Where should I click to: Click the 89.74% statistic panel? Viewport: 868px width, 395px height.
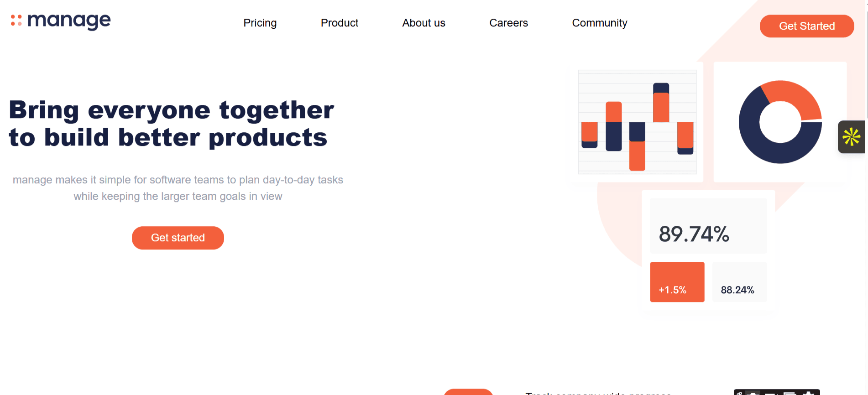pyautogui.click(x=708, y=226)
